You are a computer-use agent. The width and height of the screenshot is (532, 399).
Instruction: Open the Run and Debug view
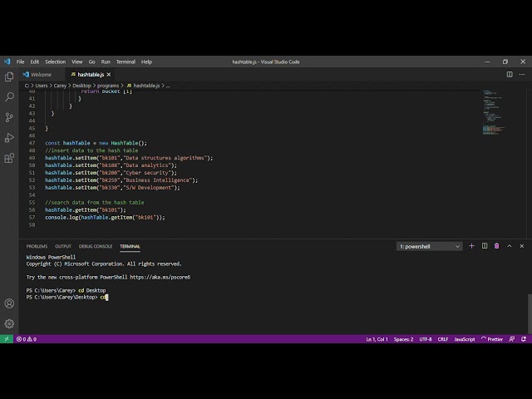(x=9, y=137)
